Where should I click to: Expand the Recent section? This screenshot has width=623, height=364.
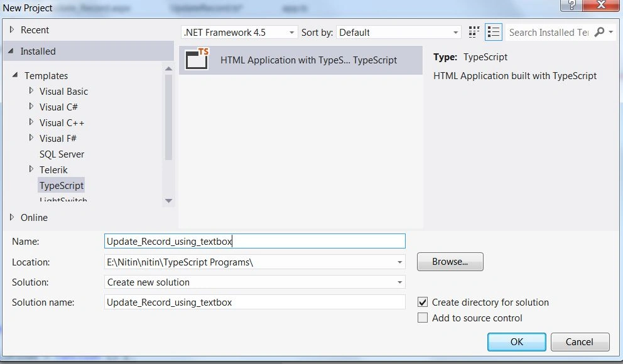coord(11,29)
